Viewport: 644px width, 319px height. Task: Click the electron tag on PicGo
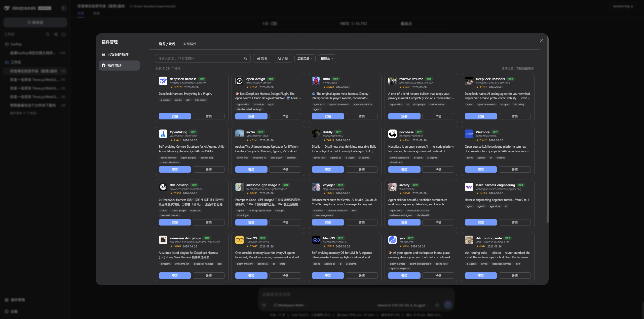(x=291, y=158)
